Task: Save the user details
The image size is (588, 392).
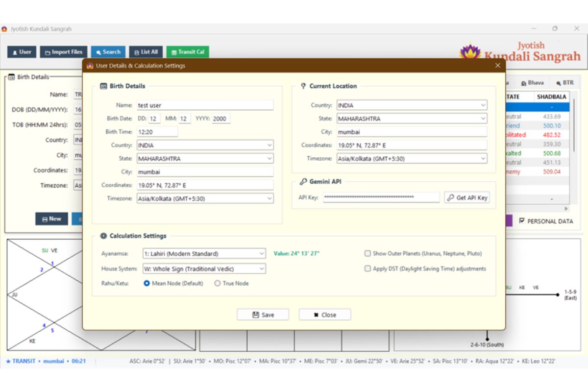Action: [263, 315]
